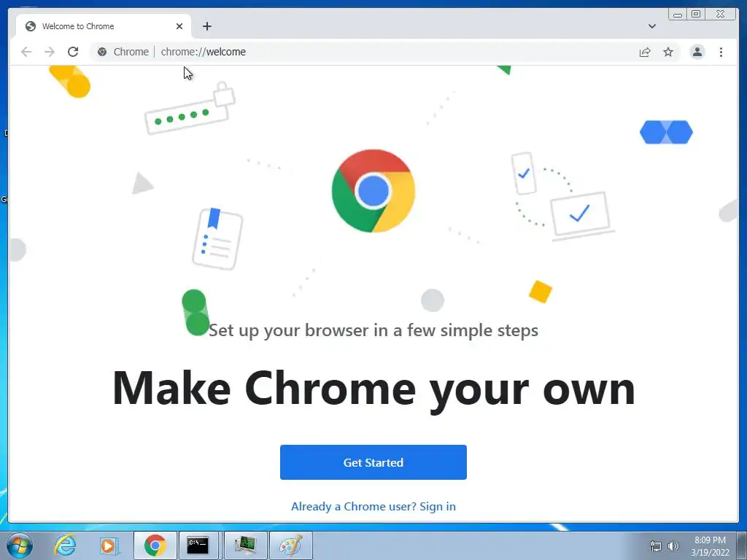Open the share this page icon
Viewport: 747px width, 560px height.
pos(645,52)
